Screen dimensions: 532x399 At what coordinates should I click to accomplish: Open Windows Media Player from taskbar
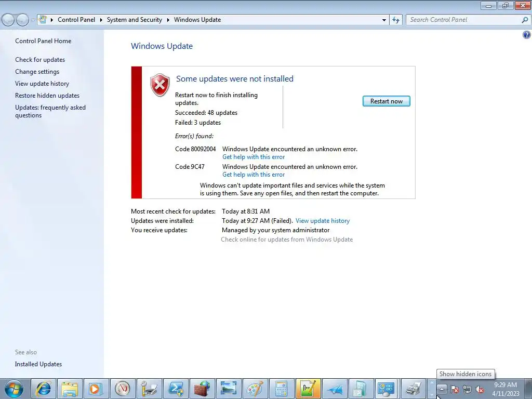click(96, 389)
